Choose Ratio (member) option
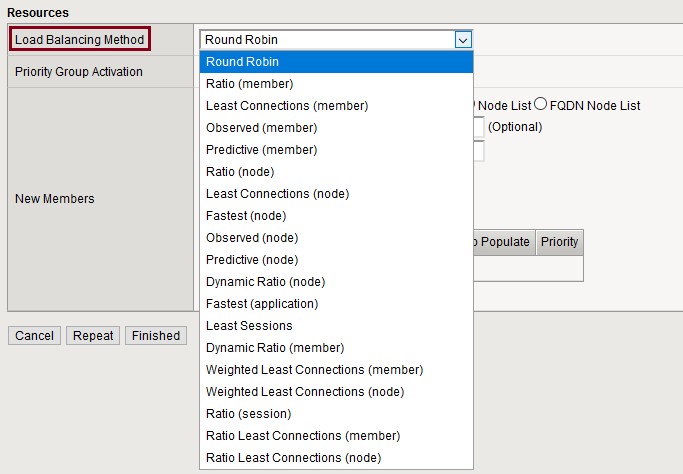This screenshot has height=474, width=683. (249, 84)
